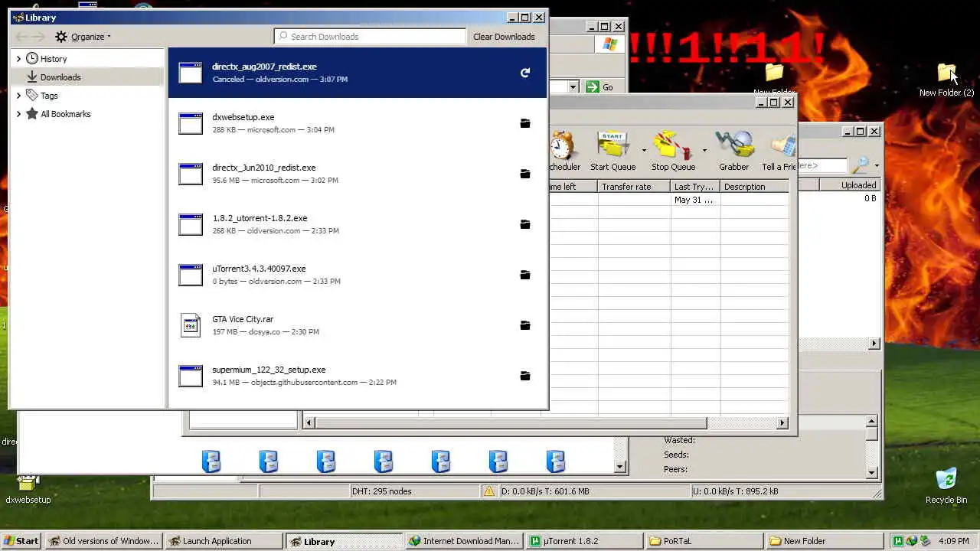The height and width of the screenshot is (551, 980).
Task: Expand the All Bookmarks tree node
Action: point(18,114)
